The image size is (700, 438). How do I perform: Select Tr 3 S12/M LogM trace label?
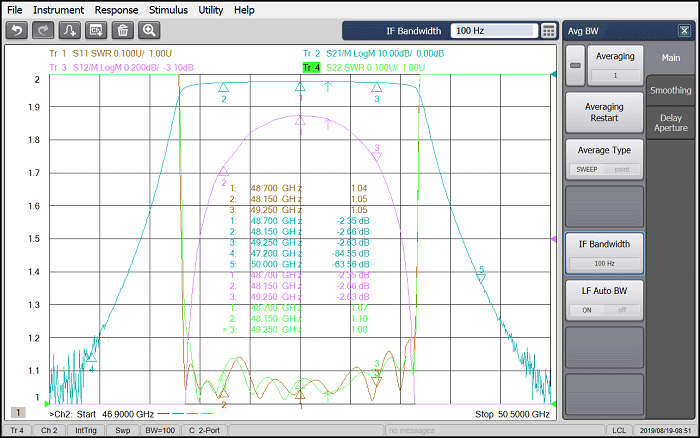[121, 68]
